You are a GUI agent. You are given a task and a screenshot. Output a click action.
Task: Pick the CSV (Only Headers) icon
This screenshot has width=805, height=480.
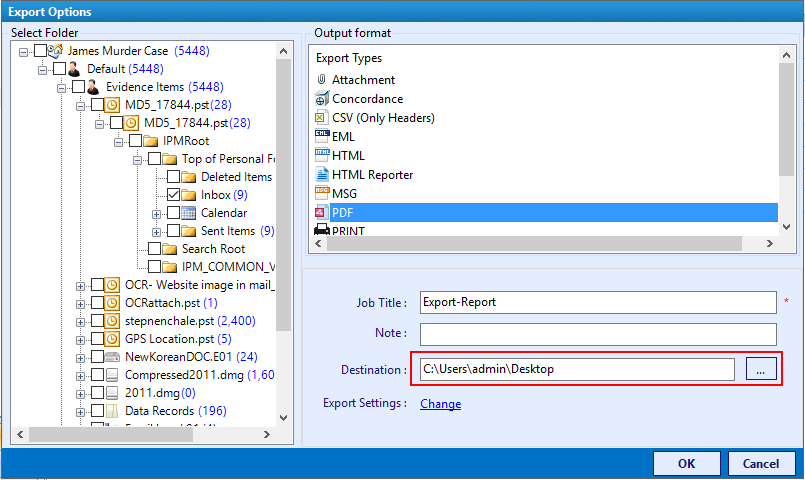click(x=320, y=118)
